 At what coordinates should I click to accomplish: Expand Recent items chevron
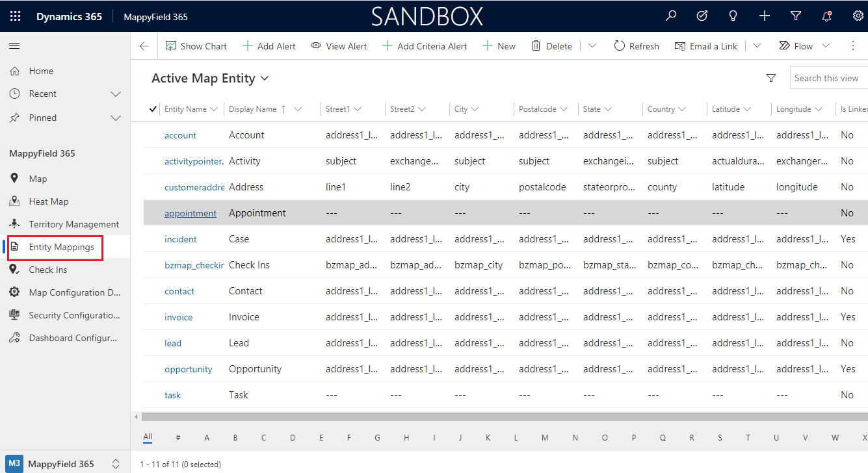point(116,94)
